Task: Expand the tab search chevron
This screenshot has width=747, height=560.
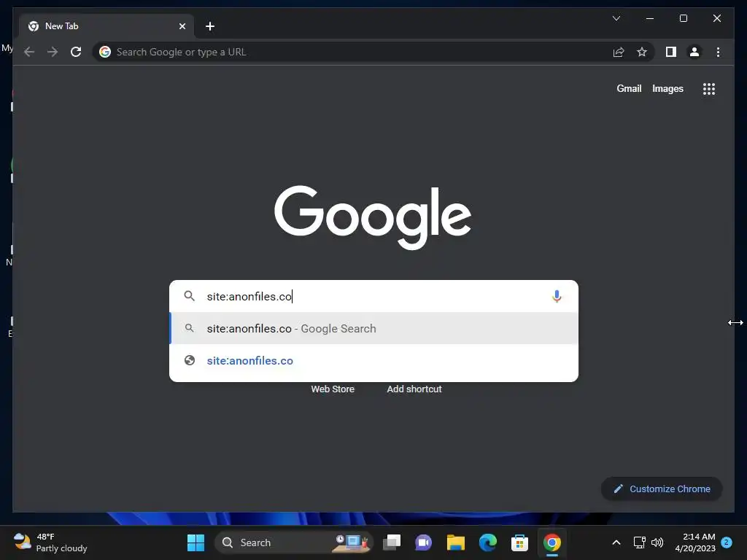Action: pos(616,18)
